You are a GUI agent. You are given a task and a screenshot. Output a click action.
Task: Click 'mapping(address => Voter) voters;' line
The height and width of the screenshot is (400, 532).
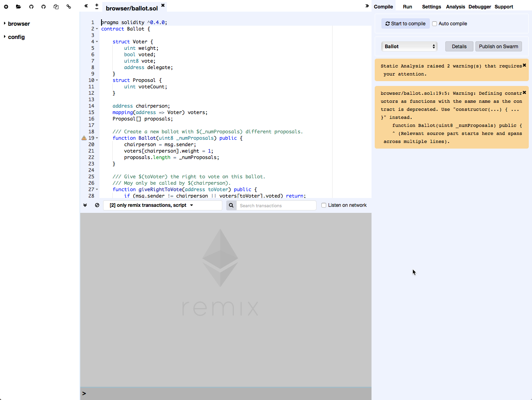click(x=160, y=112)
